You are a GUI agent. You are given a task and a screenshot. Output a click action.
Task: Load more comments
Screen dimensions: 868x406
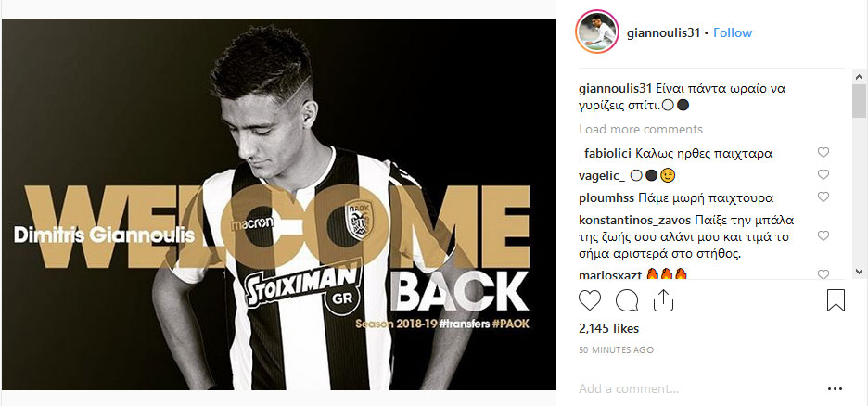(x=641, y=130)
